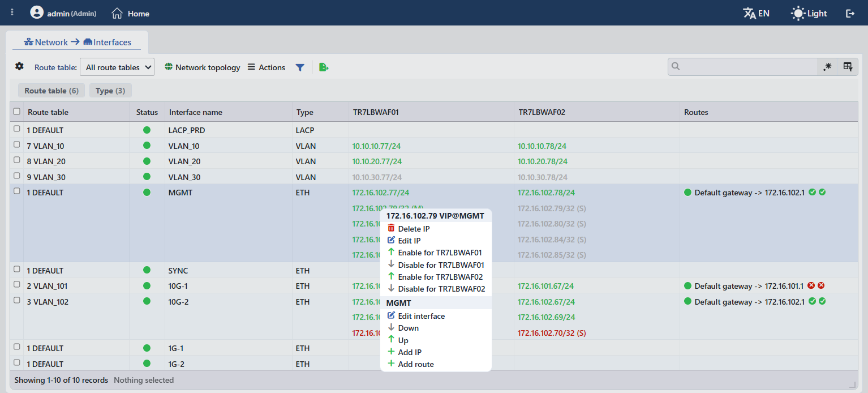
Task: Expand the Route table (6) grouping filter
Action: 51,91
